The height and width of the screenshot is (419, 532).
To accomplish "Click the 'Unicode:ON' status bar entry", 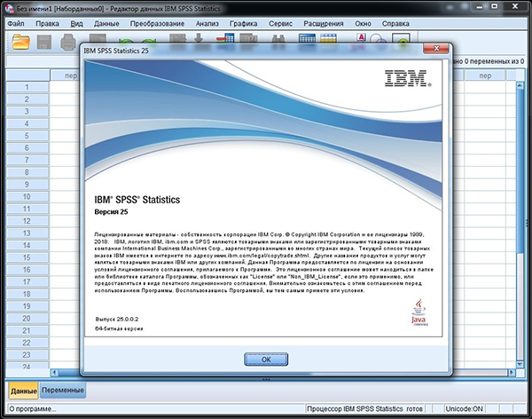I will coord(464,409).
